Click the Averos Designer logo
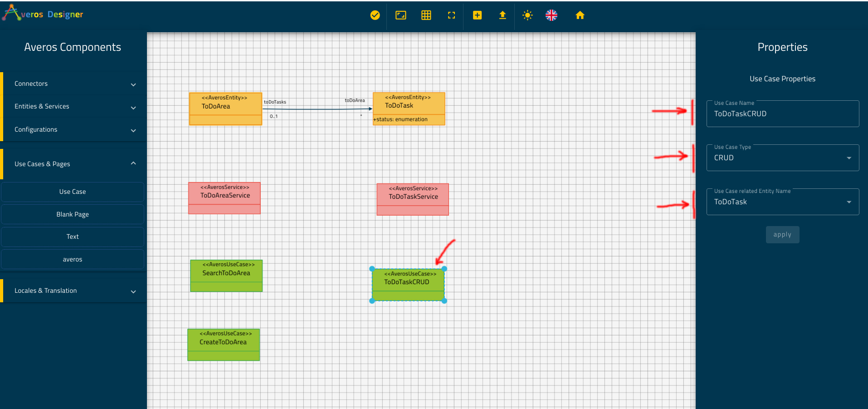 [43, 13]
